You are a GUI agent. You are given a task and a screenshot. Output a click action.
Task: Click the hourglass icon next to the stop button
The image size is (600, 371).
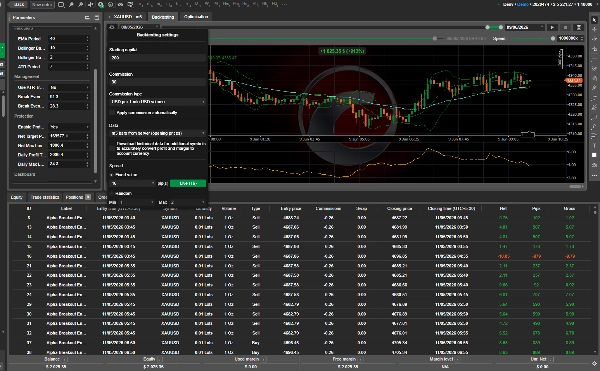(579, 28)
